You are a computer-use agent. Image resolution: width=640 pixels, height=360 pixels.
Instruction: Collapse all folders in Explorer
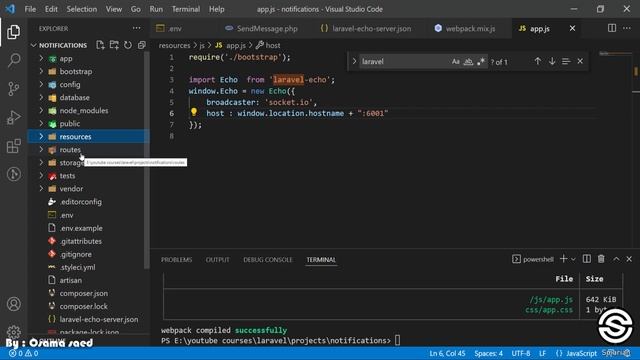142,45
